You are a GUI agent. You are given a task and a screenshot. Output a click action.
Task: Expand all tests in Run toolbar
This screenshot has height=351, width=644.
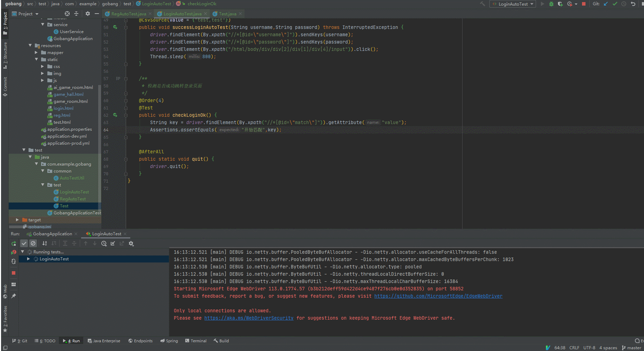click(65, 243)
